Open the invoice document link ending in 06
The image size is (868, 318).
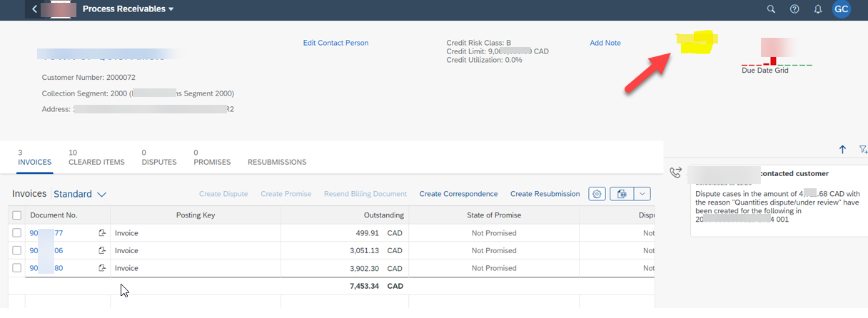46,250
